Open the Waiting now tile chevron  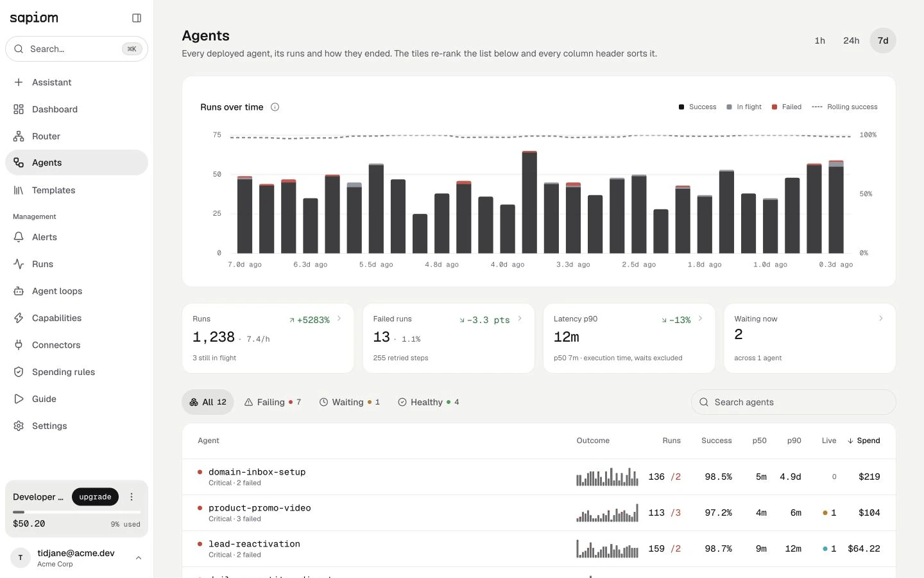880,319
